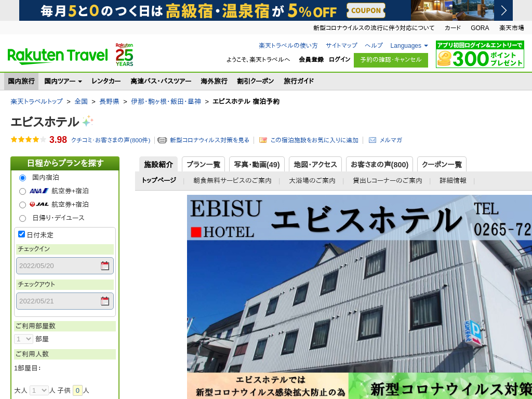Click the check-out date field 2022/05/21
Image resolution: width=532 pixels, height=399 pixels.
(65, 301)
